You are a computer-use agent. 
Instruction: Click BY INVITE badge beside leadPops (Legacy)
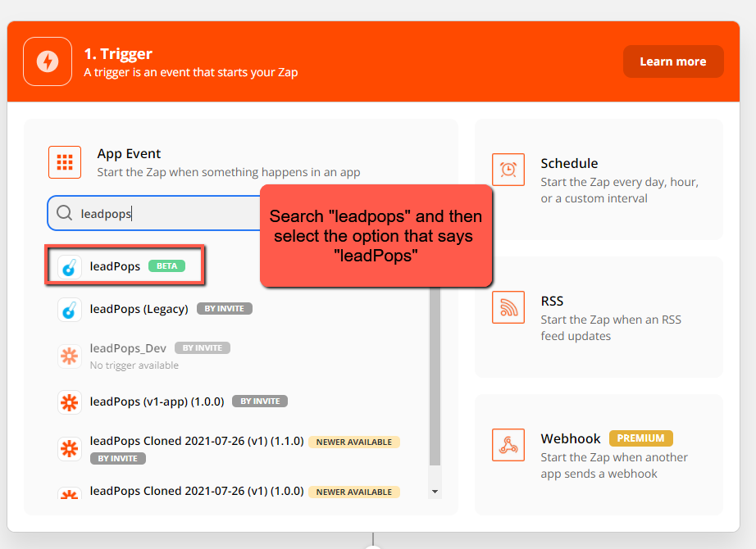pyautogui.click(x=224, y=308)
